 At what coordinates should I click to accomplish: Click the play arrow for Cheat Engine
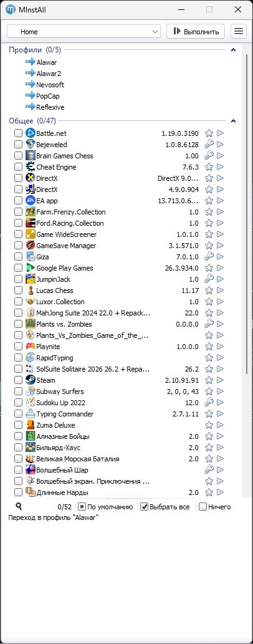tap(220, 167)
